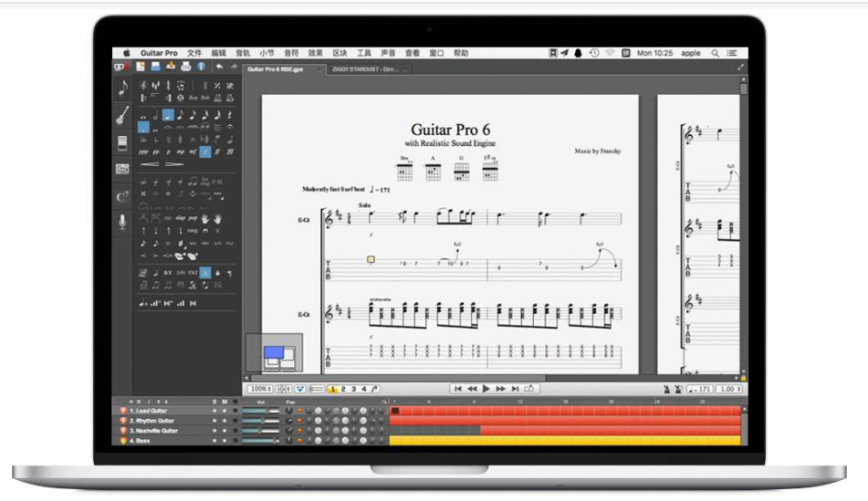
Task: Click the Lead Guitar pan knob
Action: (289, 412)
